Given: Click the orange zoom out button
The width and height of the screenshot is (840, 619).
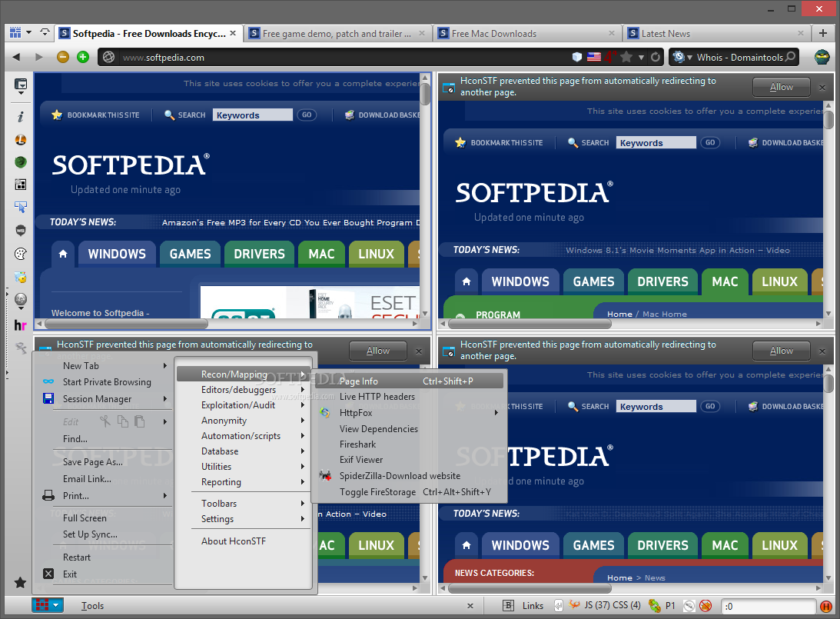Looking at the screenshot, I should tap(63, 57).
